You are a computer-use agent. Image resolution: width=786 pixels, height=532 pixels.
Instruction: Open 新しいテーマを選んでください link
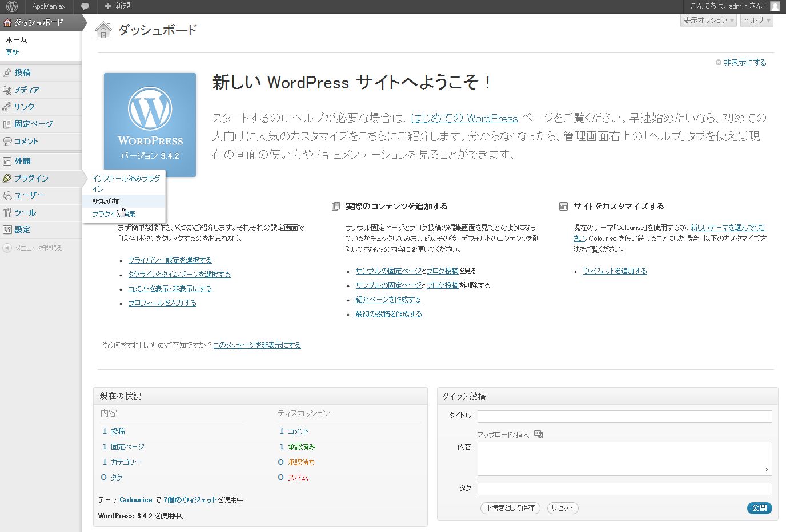[728, 228]
